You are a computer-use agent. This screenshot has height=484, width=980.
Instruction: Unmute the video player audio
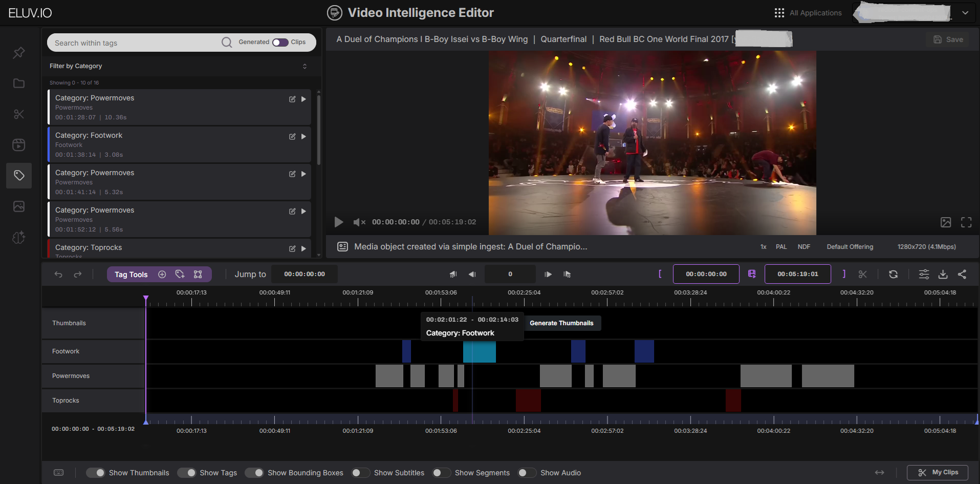(x=359, y=222)
